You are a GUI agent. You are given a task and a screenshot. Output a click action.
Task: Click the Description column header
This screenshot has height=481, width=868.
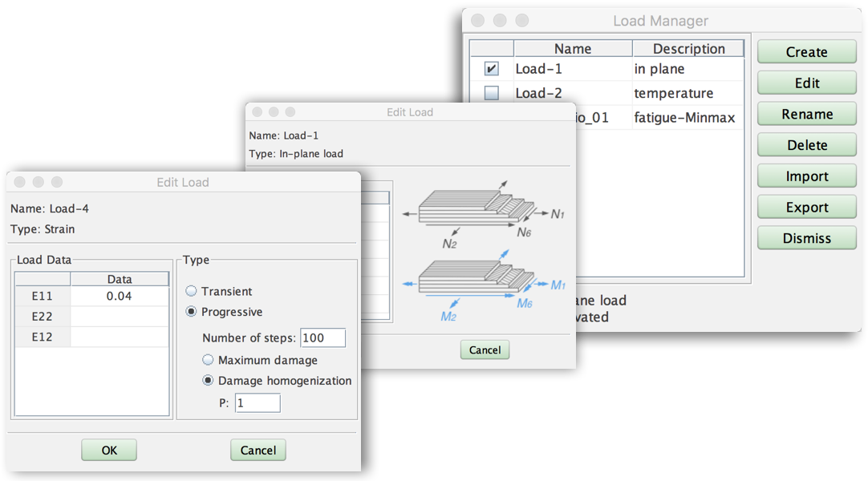pos(688,49)
